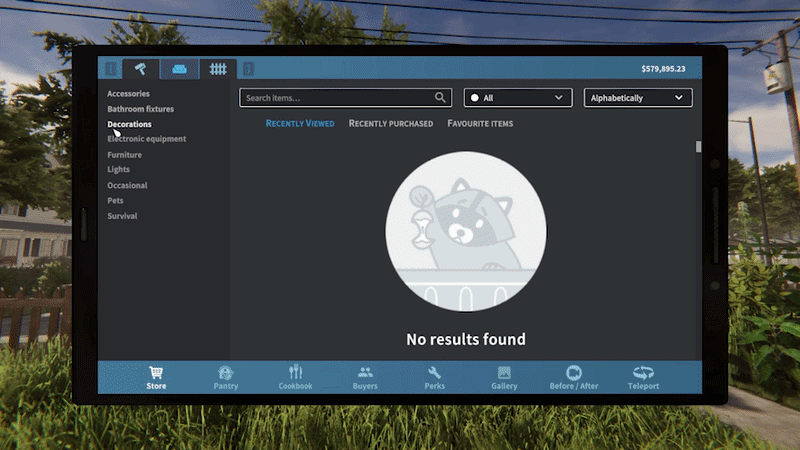
Task: Select the hammer tools tab
Action: click(x=142, y=69)
